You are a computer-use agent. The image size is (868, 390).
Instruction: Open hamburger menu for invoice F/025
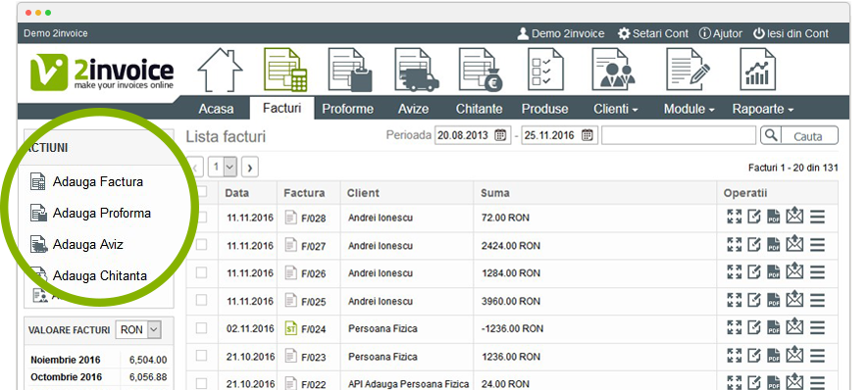point(817,300)
